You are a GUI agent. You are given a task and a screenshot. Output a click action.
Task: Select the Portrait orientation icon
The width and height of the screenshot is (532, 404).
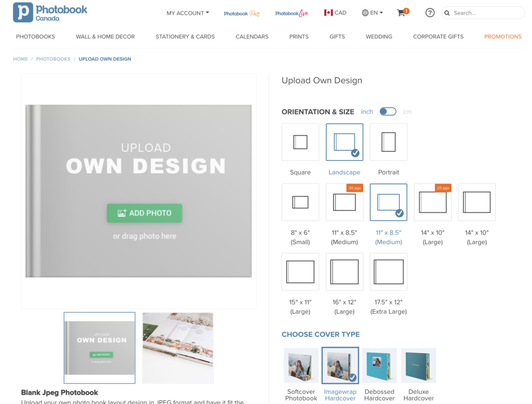point(389,142)
